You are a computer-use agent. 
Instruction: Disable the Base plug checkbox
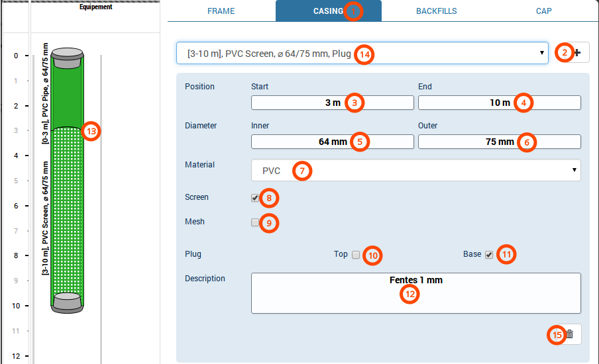click(489, 255)
